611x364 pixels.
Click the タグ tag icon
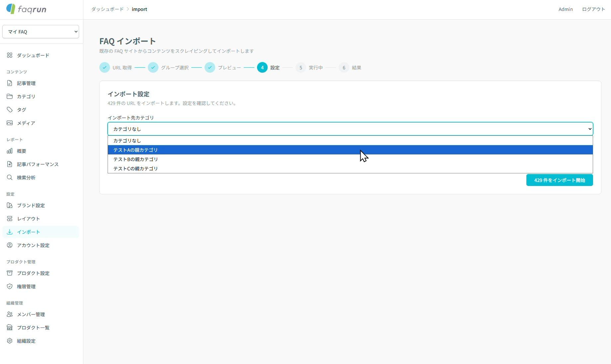coord(10,110)
